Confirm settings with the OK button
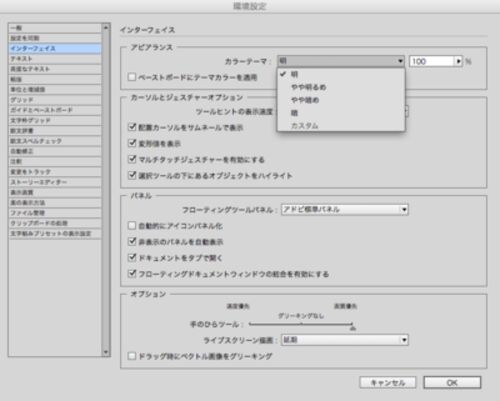Screen dimensions: 500x401 (x=452, y=383)
